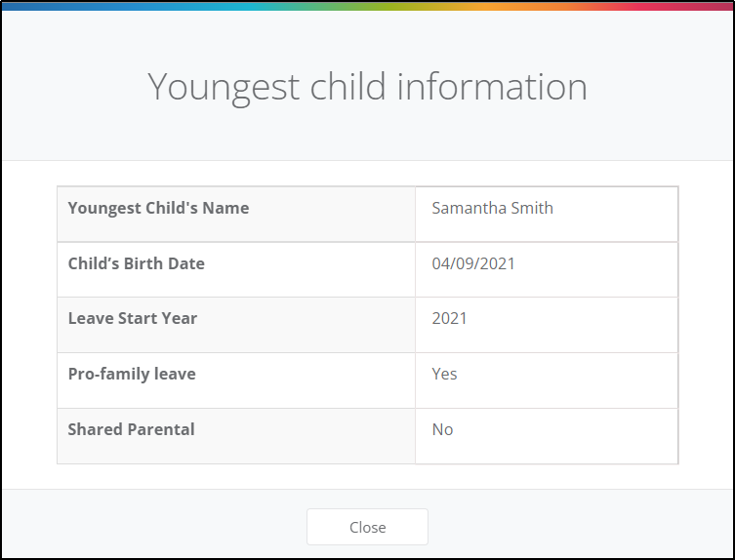
Task: Click the Samantha Smith name value
Action: (492, 208)
